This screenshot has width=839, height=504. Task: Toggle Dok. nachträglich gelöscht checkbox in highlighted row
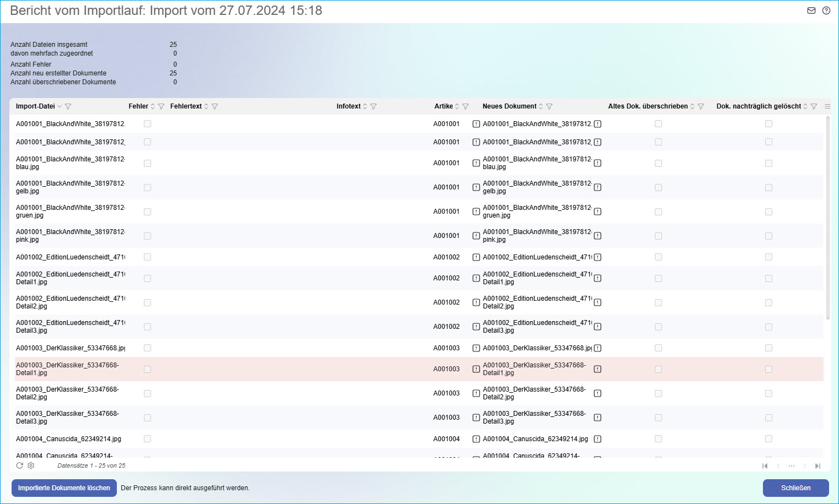pos(768,369)
